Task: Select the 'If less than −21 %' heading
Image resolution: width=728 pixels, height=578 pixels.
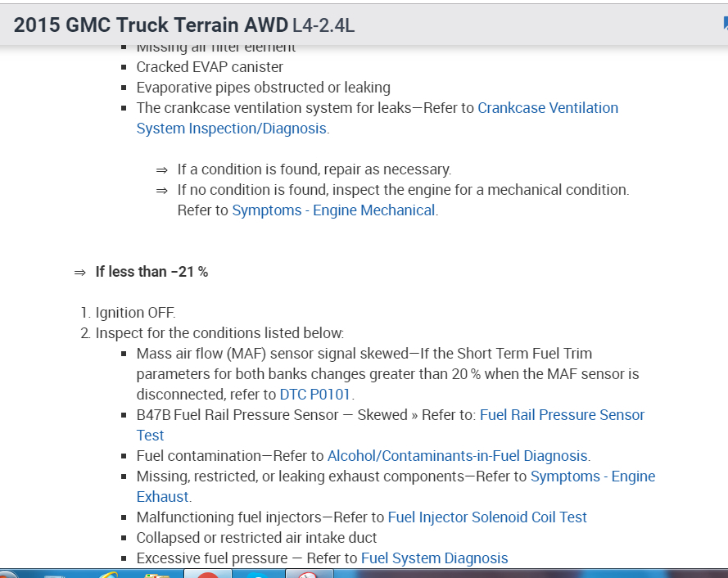Action: pyautogui.click(x=151, y=272)
